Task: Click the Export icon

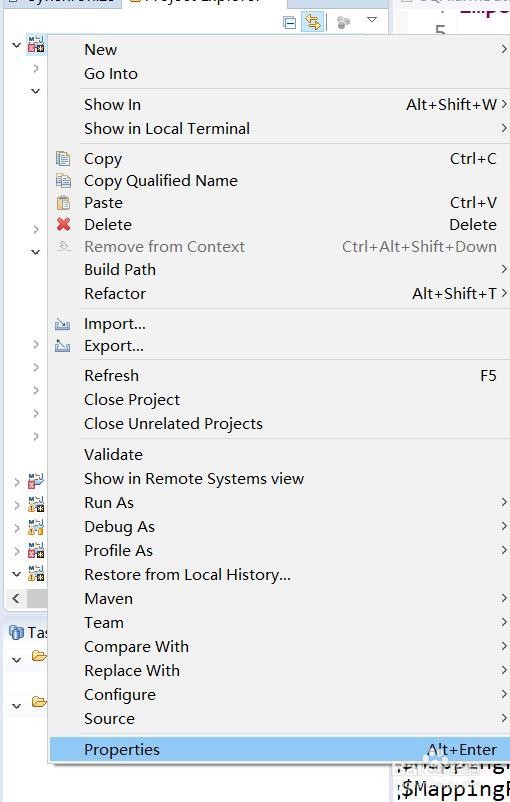Action: (x=62, y=346)
